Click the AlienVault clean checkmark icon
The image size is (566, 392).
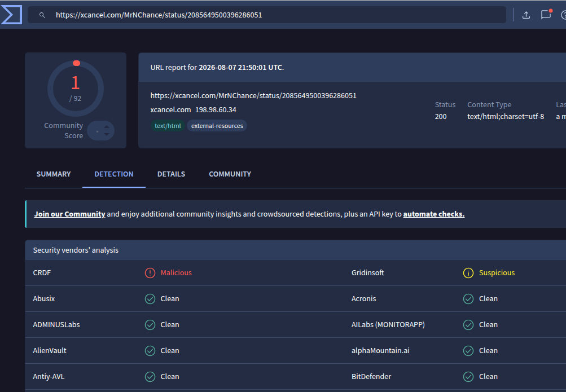150,351
